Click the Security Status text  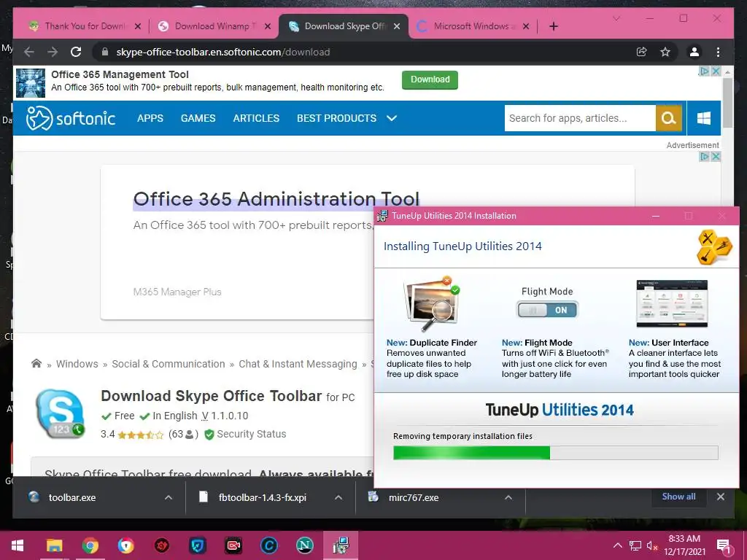(252, 434)
